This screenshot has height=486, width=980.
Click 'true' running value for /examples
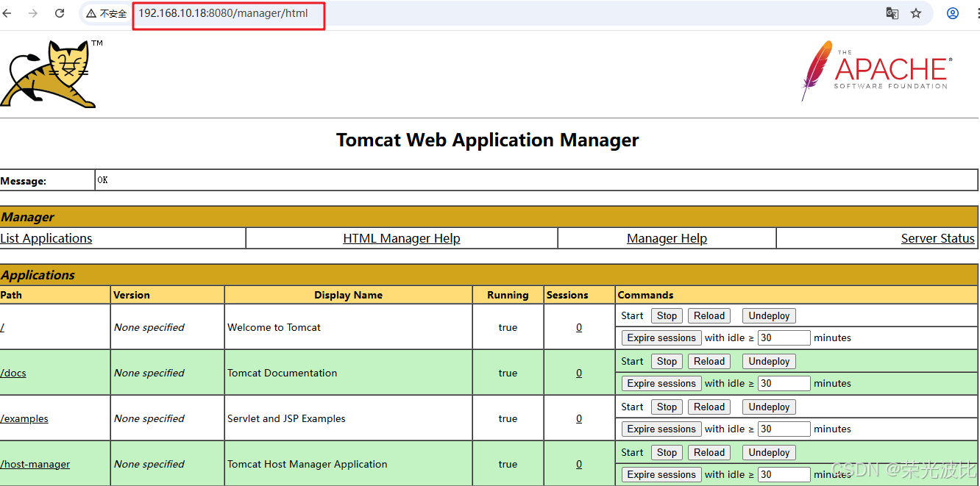pyautogui.click(x=508, y=418)
